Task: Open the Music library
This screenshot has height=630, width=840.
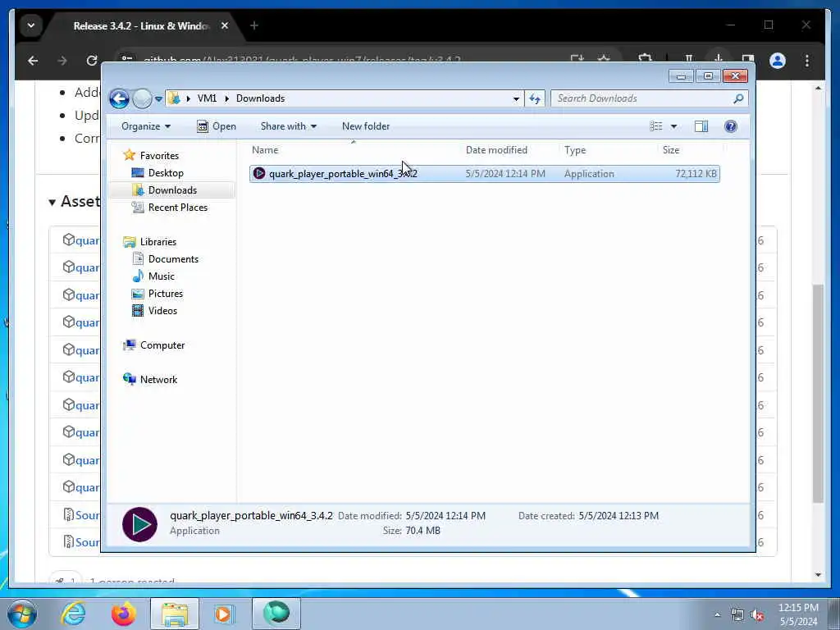Action: pos(162,276)
